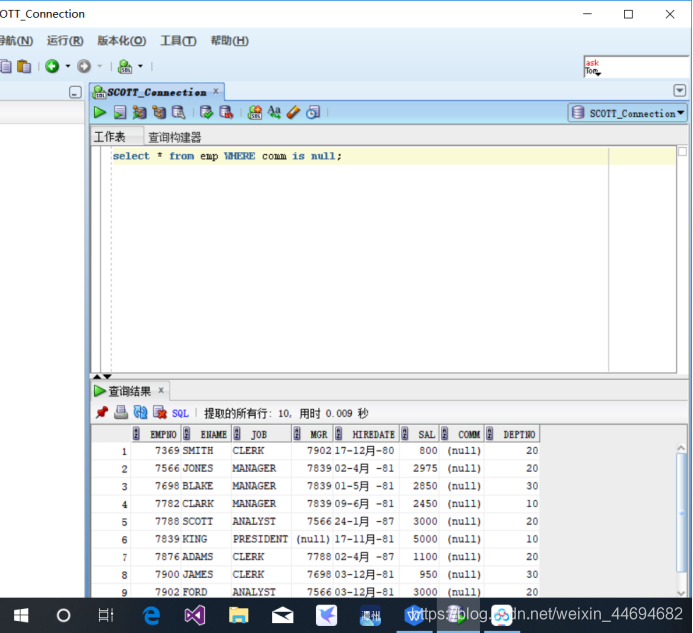Click the up splitter arrow above results
Viewport: 693px width, 633px height.
coord(97,377)
